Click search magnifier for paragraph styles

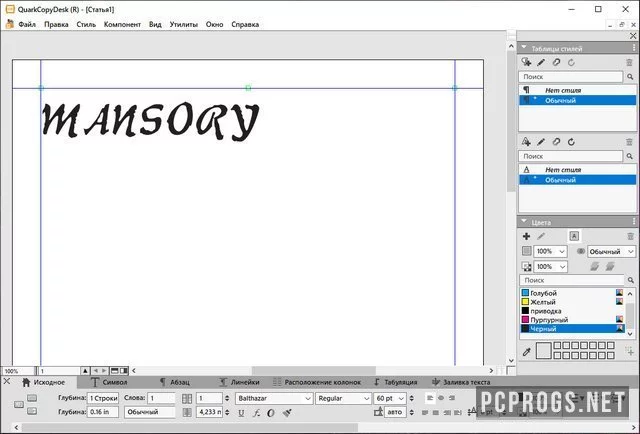tap(630, 77)
